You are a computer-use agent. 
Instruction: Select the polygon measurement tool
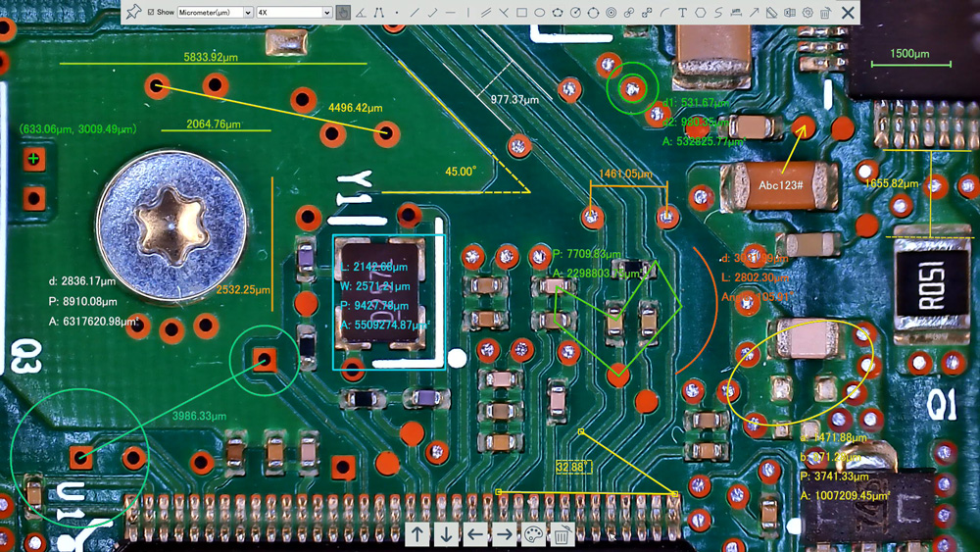click(x=558, y=13)
